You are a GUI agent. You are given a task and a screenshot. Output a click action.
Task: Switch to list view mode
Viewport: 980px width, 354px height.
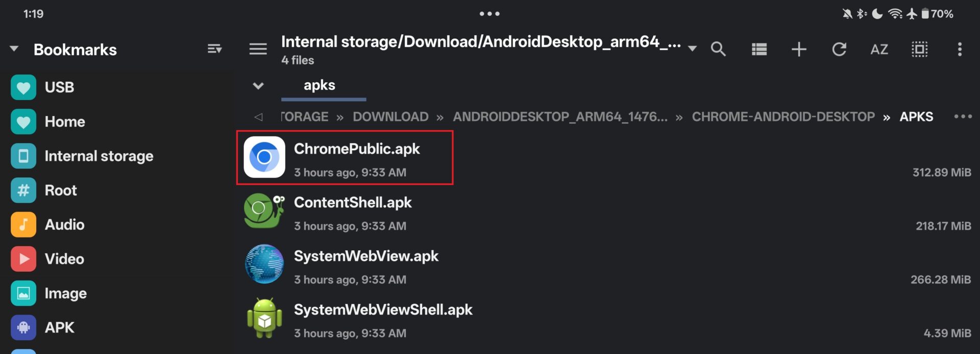[x=758, y=49]
